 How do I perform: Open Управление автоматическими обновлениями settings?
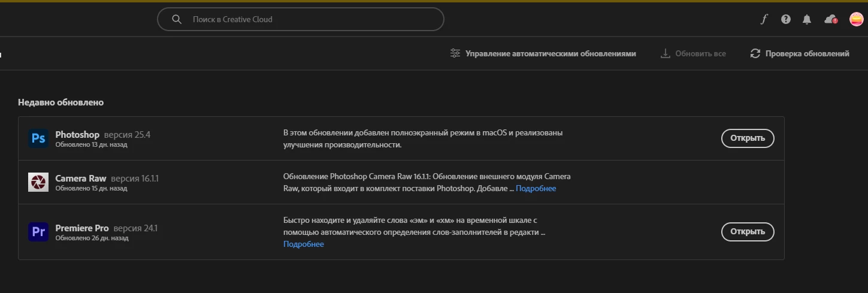[x=543, y=53]
